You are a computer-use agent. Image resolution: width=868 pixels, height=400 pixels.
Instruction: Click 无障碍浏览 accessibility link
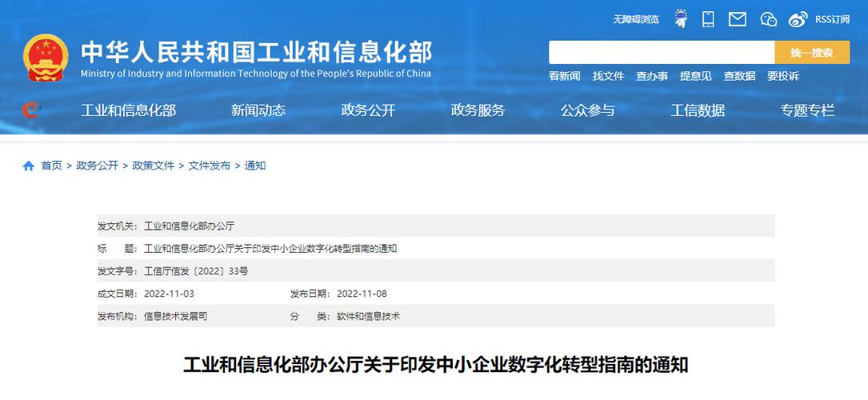[635, 19]
